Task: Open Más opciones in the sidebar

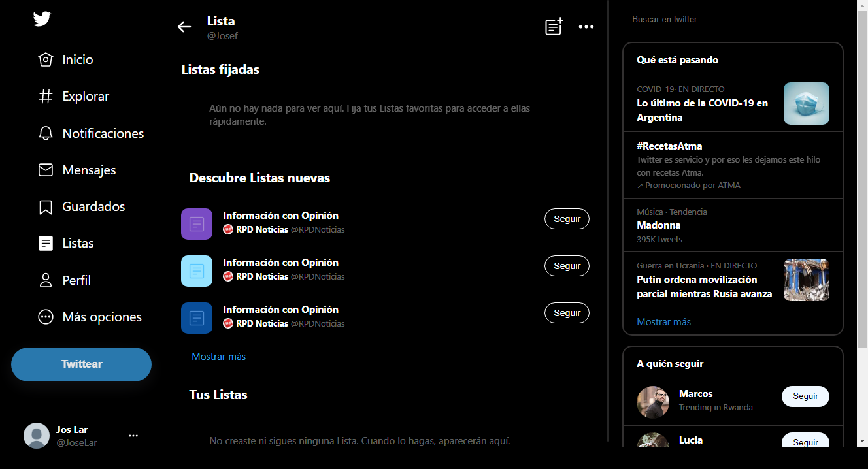Action: (45, 317)
